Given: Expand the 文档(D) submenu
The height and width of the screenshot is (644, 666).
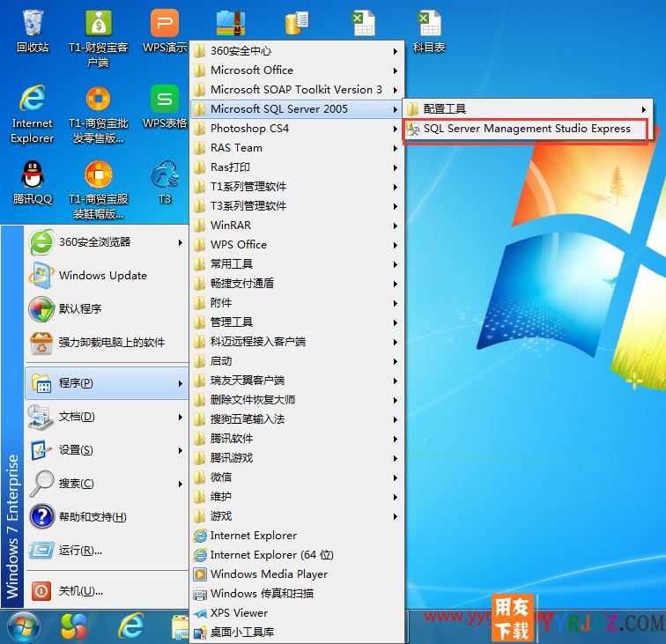Looking at the screenshot, I should [107, 417].
